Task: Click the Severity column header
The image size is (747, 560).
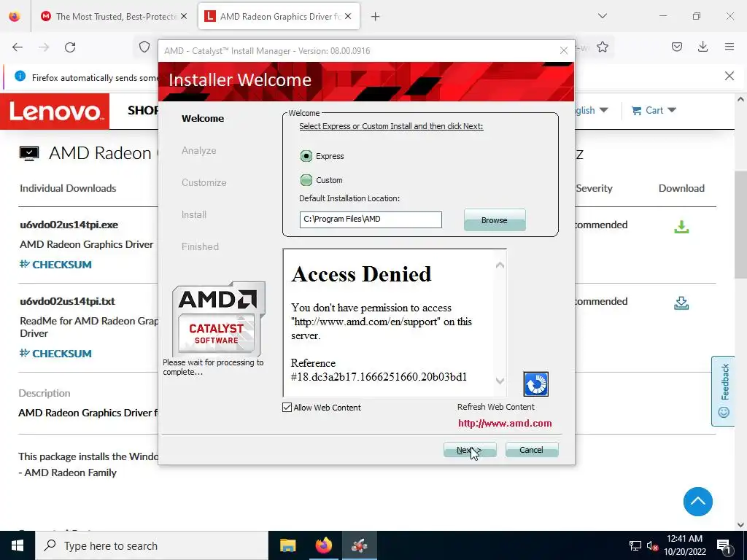Action: [594, 188]
